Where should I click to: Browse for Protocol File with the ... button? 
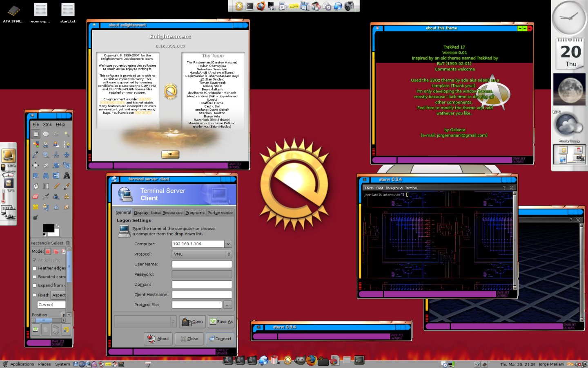click(227, 305)
